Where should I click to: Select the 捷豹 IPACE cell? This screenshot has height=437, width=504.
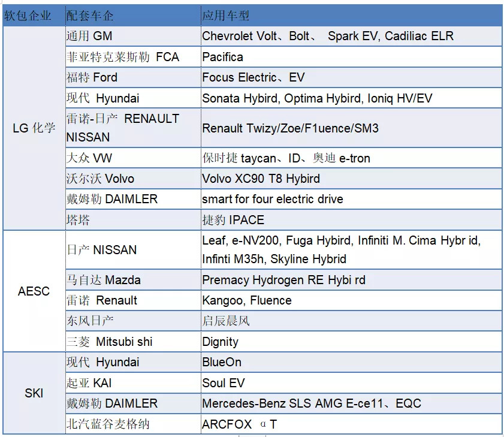(x=351, y=220)
